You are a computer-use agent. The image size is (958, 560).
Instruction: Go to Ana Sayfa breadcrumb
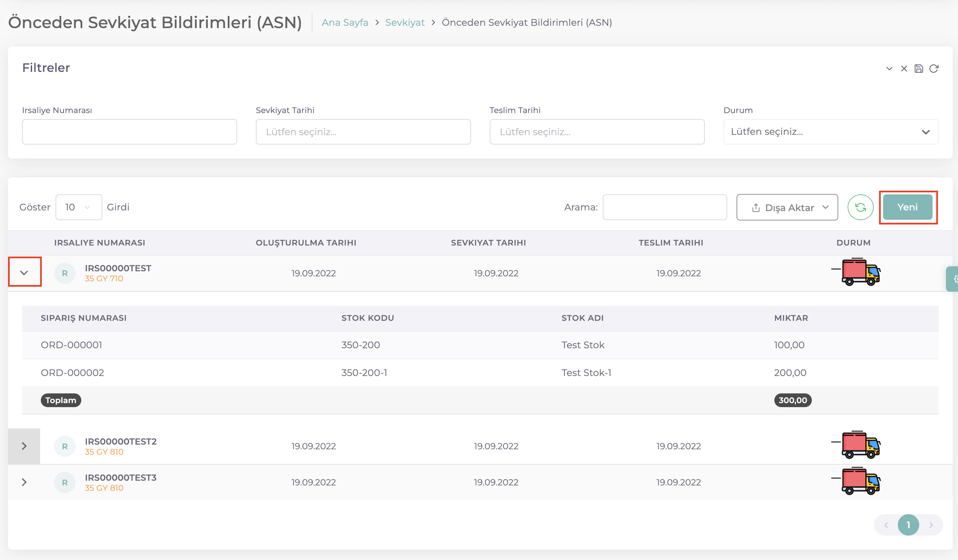point(345,22)
